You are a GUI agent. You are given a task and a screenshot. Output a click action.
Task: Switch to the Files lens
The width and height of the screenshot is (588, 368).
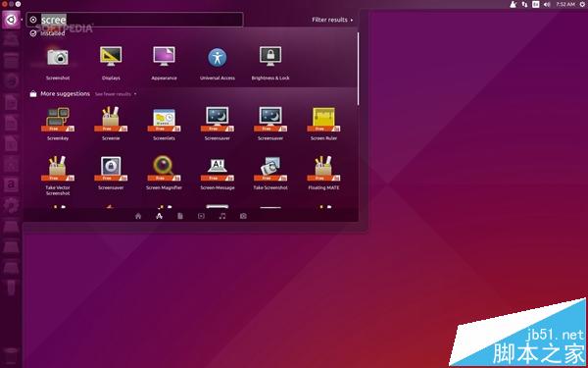[180, 216]
